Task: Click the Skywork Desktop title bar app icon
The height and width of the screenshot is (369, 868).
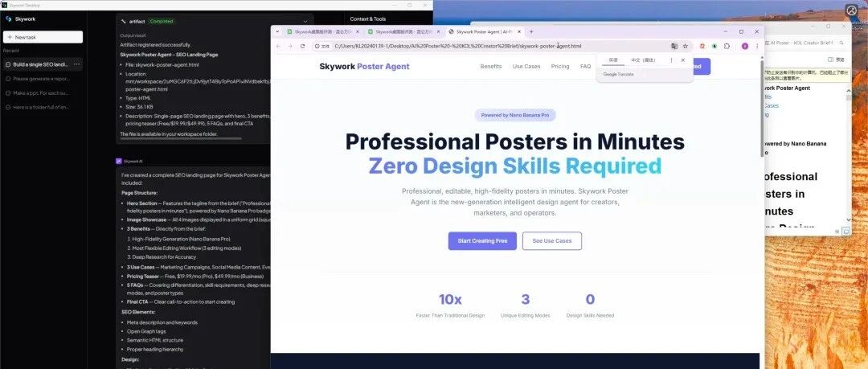Action: [x=4, y=5]
